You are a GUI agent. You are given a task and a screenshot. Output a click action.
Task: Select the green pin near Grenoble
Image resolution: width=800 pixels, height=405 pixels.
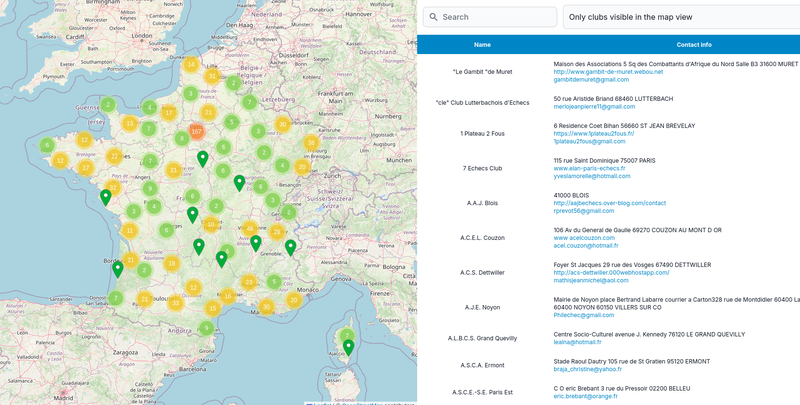(291, 246)
